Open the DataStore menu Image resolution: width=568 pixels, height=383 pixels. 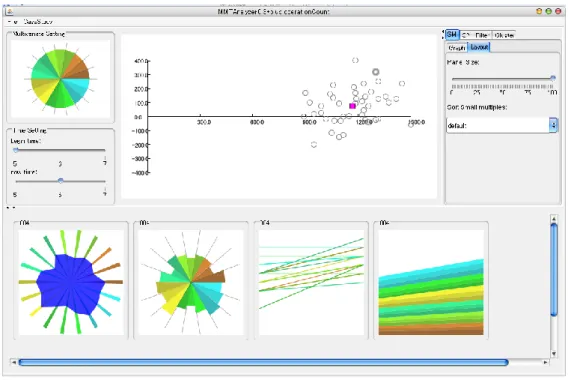click(38, 22)
